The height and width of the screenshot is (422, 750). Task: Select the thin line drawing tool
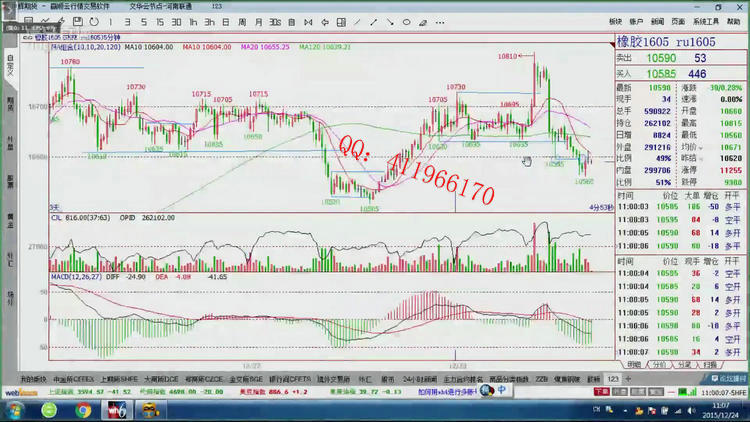pos(357,22)
